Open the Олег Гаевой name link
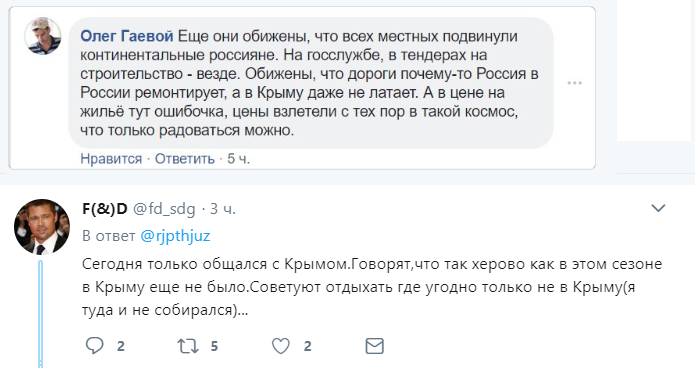The image size is (695, 368). coord(127,36)
